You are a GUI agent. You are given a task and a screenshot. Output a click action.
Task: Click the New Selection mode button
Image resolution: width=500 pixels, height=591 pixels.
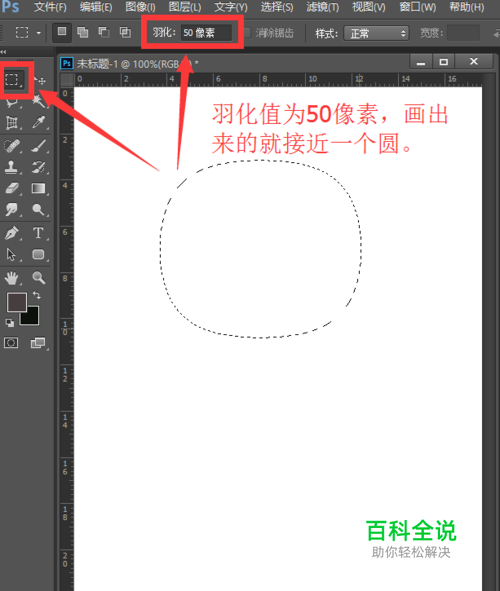point(61,33)
